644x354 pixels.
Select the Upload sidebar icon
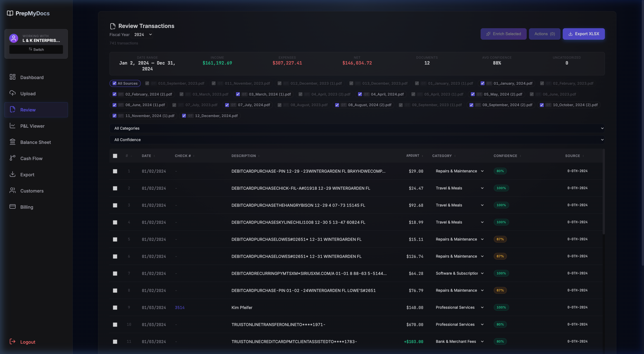click(13, 93)
